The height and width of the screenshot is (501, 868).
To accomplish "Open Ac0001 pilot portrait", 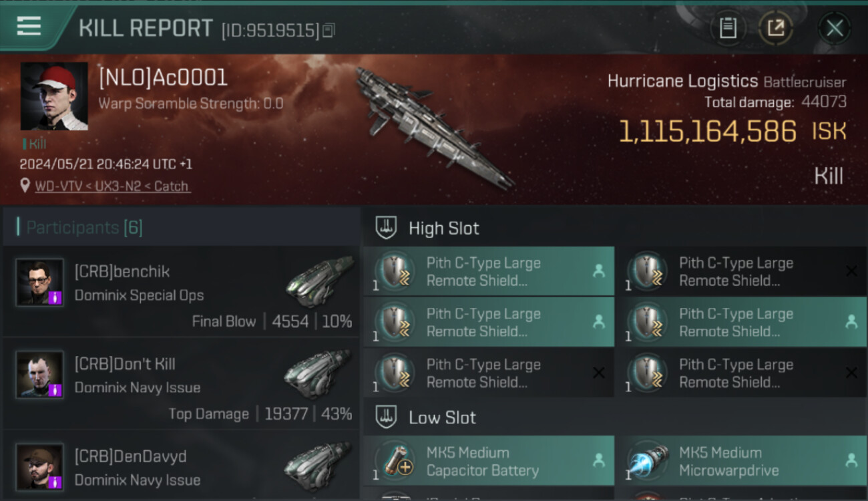I will click(x=54, y=96).
